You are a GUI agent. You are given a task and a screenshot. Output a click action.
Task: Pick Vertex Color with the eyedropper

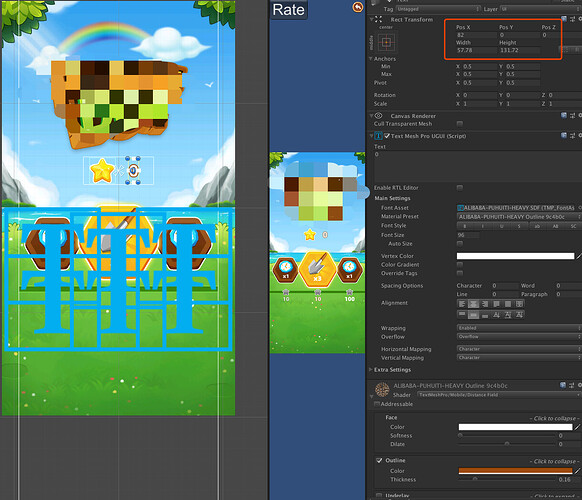[578, 256]
